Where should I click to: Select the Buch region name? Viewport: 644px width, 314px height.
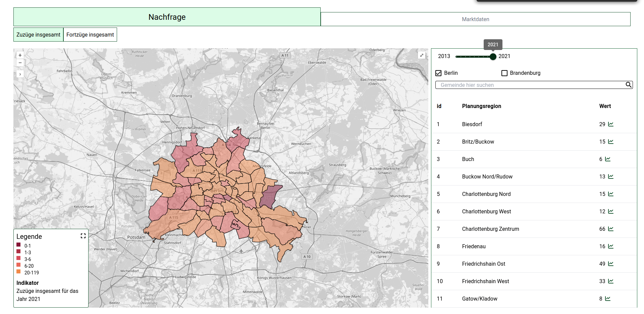(468, 159)
